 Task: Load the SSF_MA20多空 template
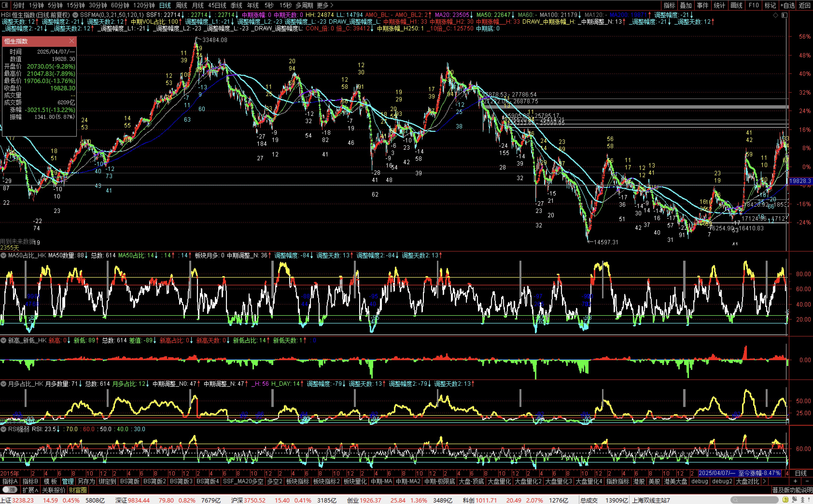point(243,481)
